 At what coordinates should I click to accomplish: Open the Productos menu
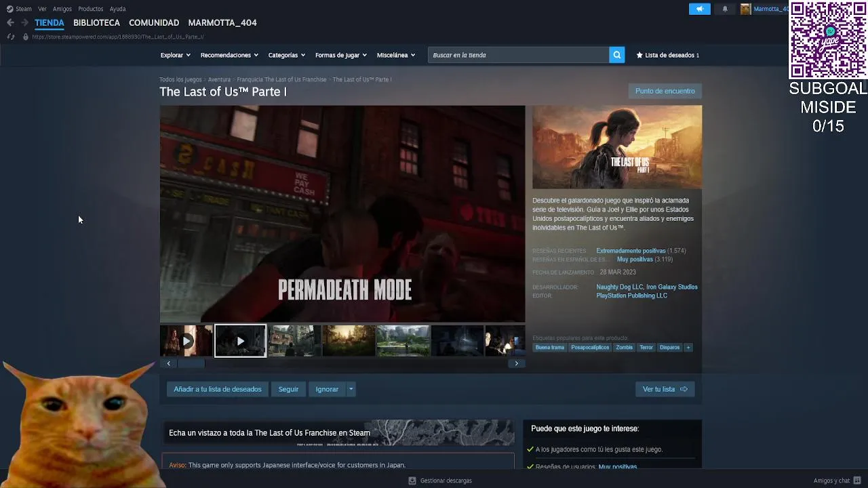point(90,9)
